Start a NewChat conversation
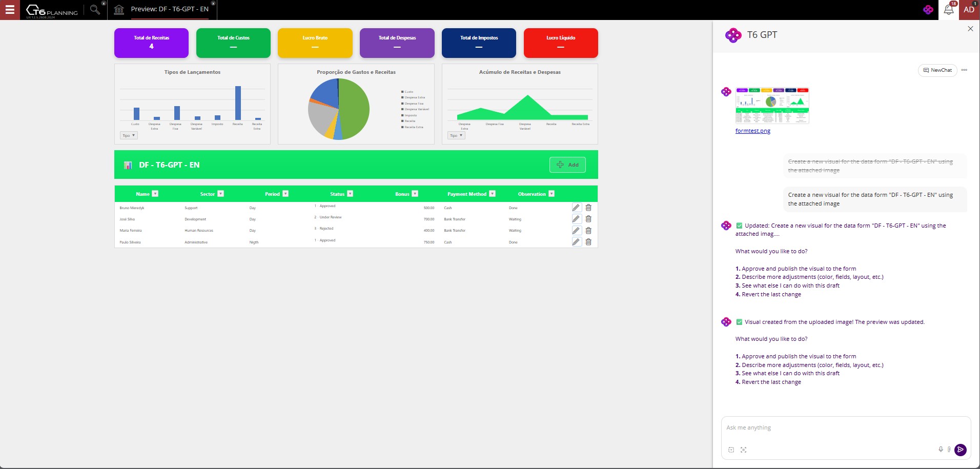The image size is (980, 469). (937, 70)
